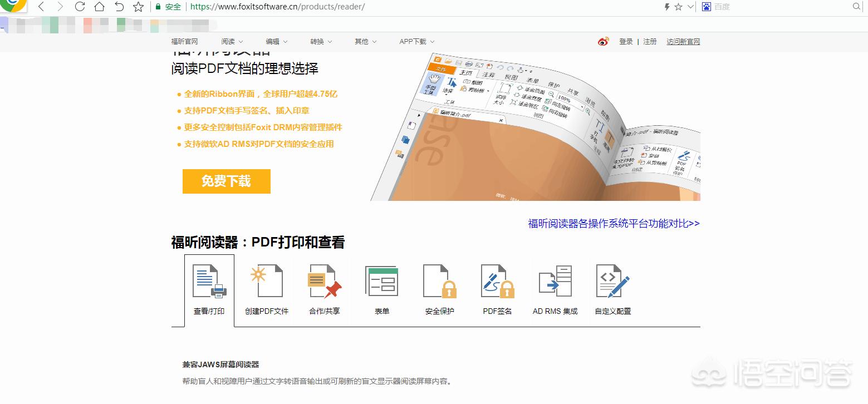Select the 自定义配置 feature icon
868x404 pixels.
[612, 281]
